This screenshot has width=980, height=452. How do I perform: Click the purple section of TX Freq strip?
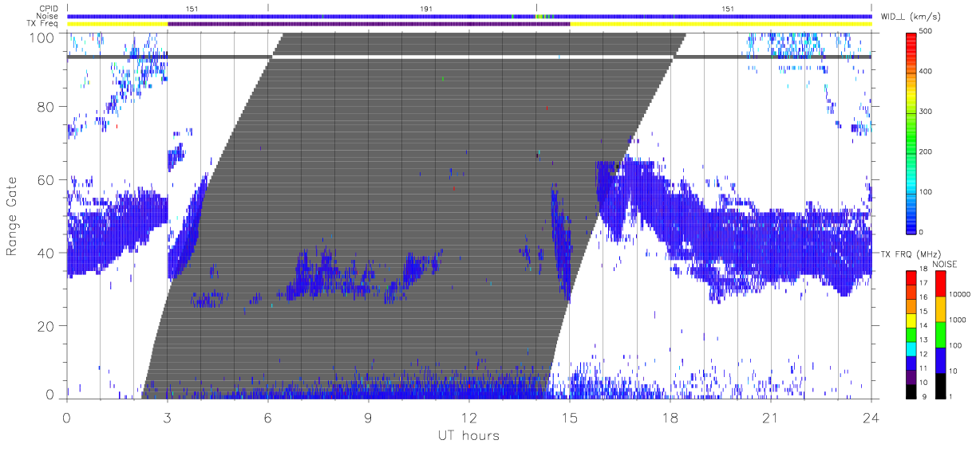coord(369,24)
